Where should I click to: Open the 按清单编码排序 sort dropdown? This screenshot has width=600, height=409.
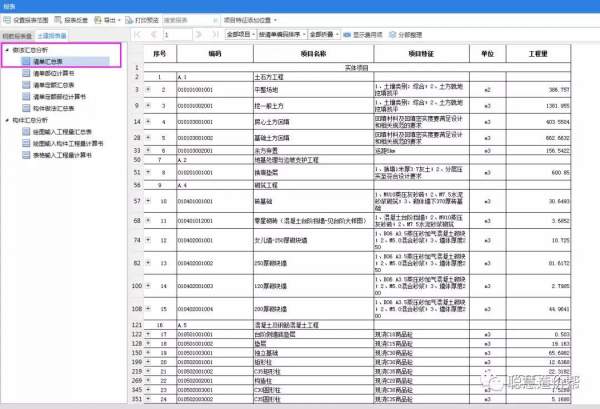(282, 35)
